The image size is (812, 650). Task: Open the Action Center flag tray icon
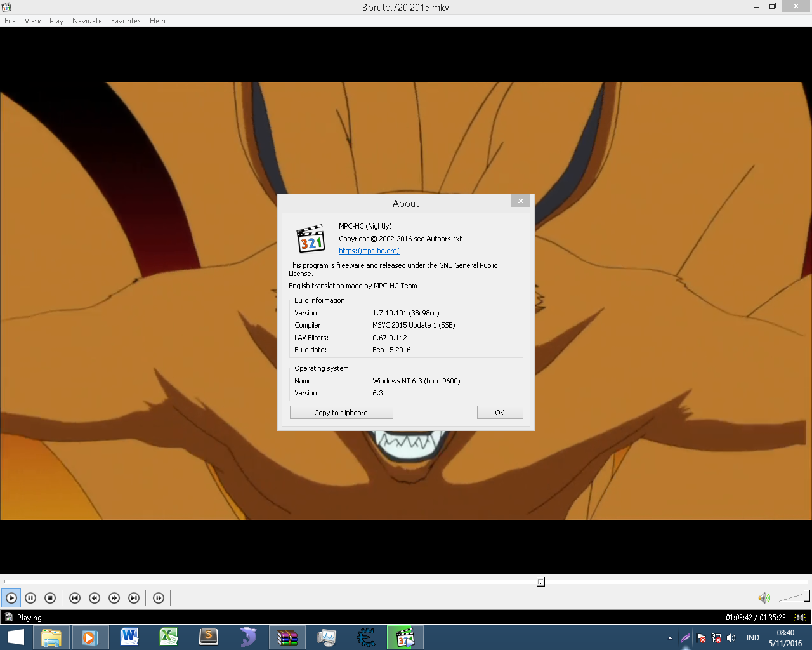click(701, 638)
